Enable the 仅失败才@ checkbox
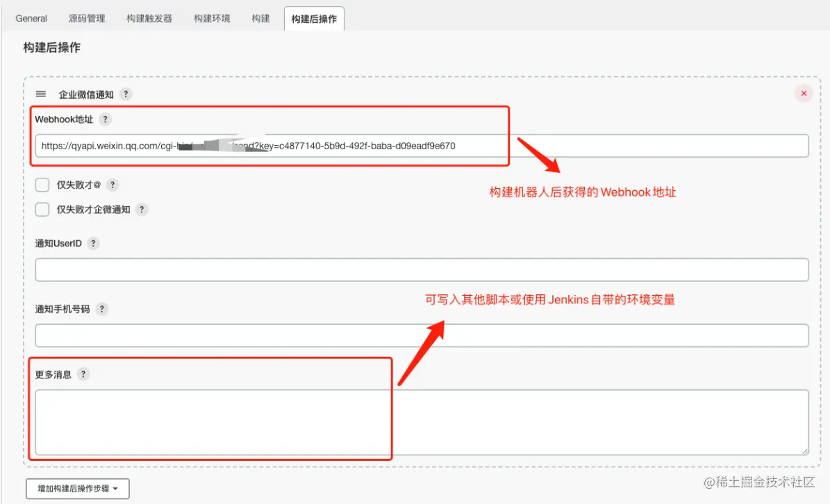Image resolution: width=830 pixels, height=504 pixels. pos(42,185)
